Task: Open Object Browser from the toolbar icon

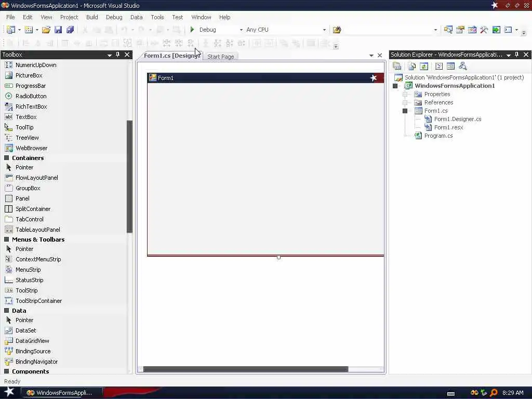Action: [x=472, y=30]
